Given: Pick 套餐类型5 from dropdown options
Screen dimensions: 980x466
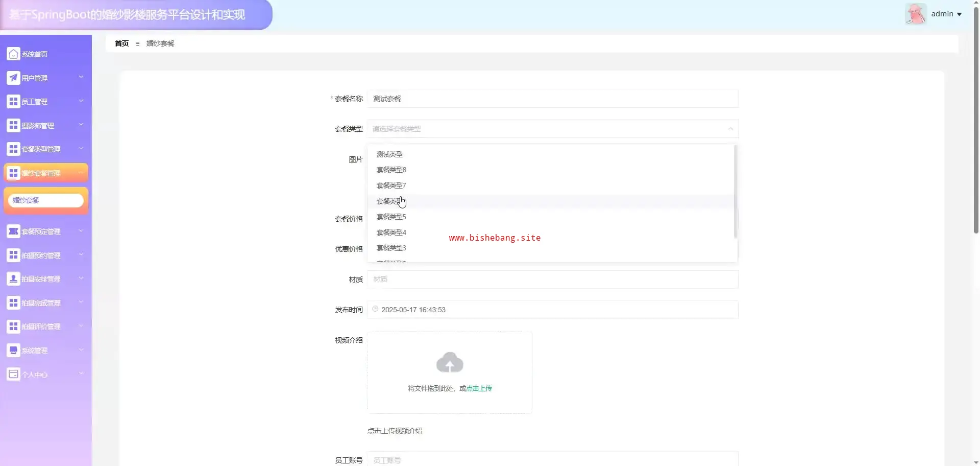Looking at the screenshot, I should tap(391, 217).
